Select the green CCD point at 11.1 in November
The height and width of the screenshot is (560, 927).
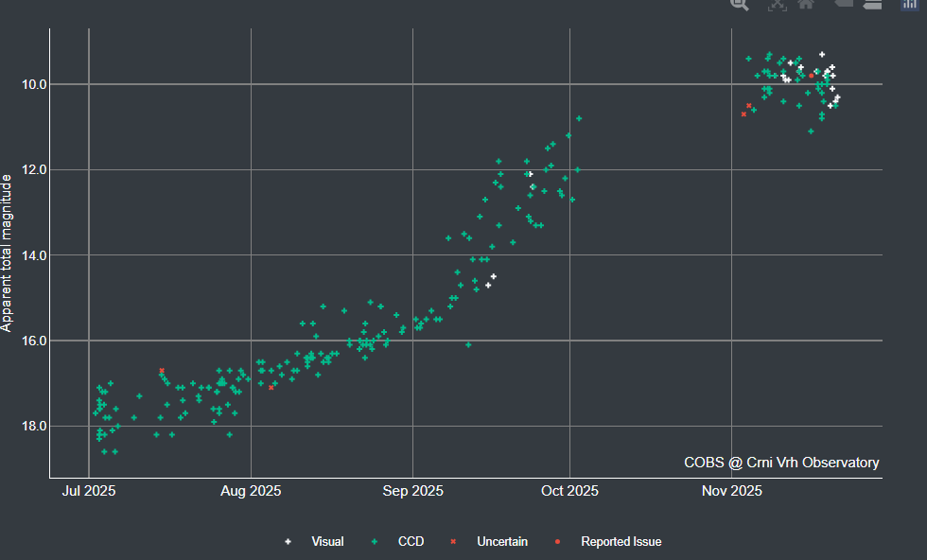[812, 131]
